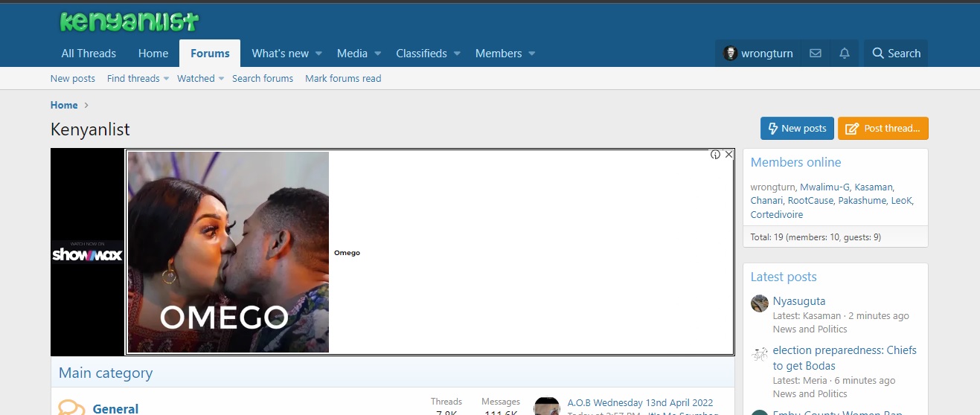Click the blue New posts button
The image size is (980, 415).
[797, 128]
